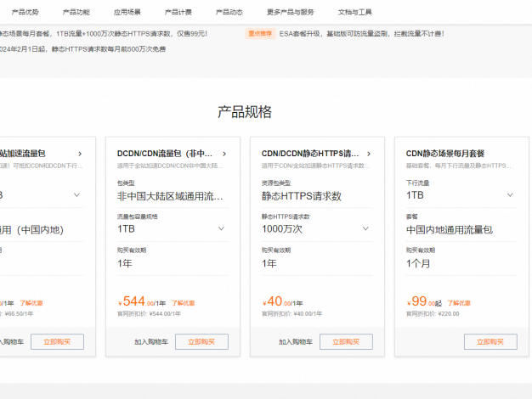The width and height of the screenshot is (532, 399).
Task: Expand 流量包容量规格 1TB dropdown
Action: pyautogui.click(x=222, y=228)
